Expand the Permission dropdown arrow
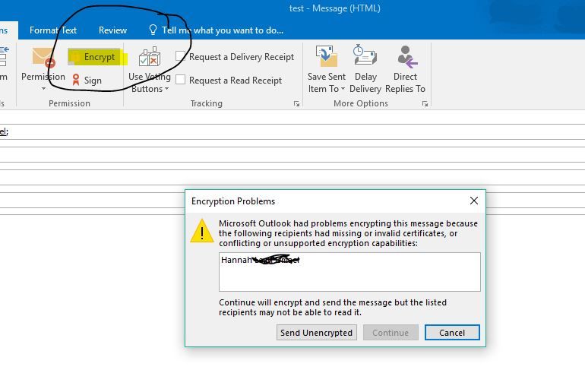The width and height of the screenshot is (585, 392). point(43,89)
